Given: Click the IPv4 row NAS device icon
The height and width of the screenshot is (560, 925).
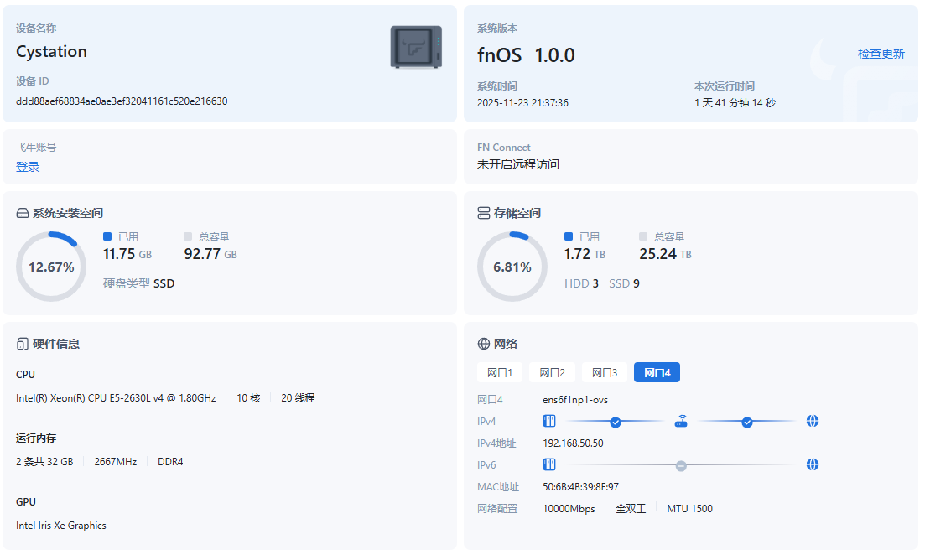Looking at the screenshot, I should (x=549, y=422).
